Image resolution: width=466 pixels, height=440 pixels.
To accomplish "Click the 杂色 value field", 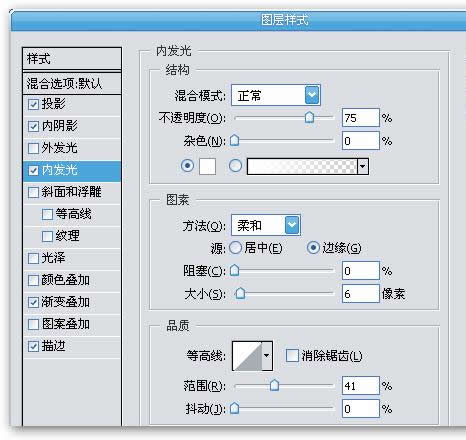I will pyautogui.click(x=361, y=141).
